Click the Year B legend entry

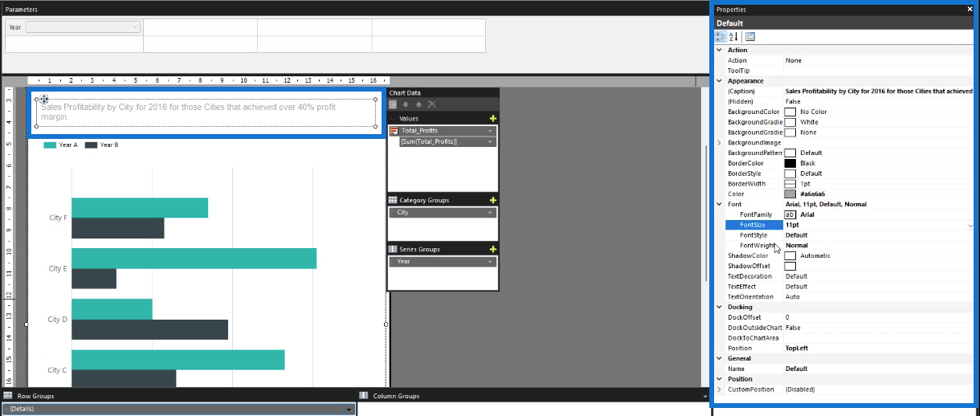click(102, 145)
